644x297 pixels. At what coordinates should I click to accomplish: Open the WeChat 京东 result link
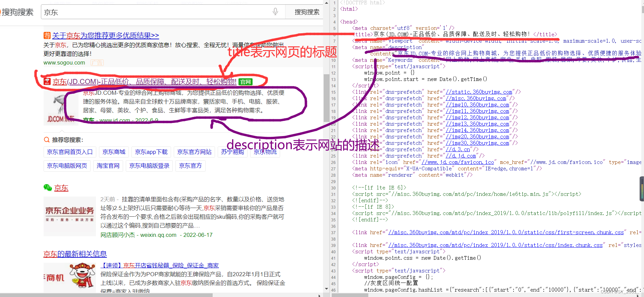[61, 188]
